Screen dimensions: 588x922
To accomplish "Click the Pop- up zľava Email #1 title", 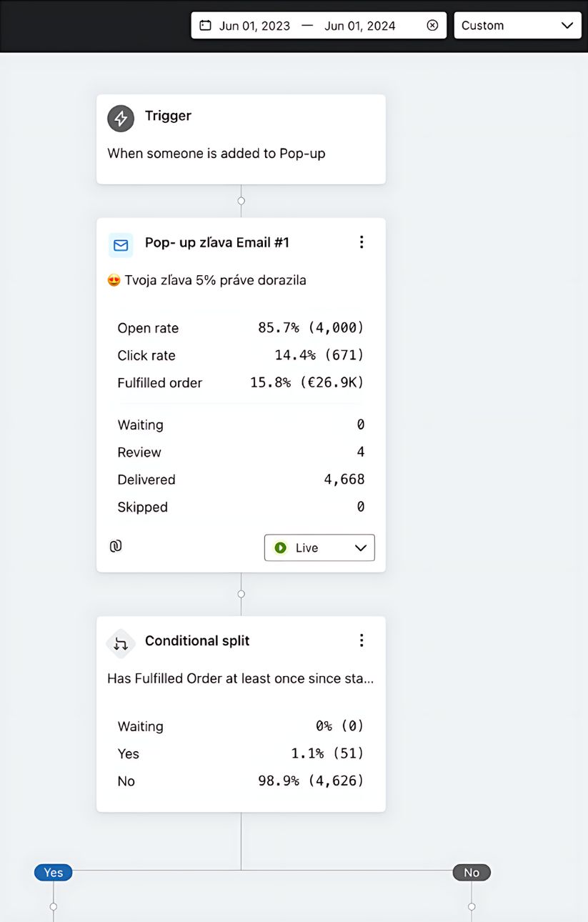I will tap(217, 242).
